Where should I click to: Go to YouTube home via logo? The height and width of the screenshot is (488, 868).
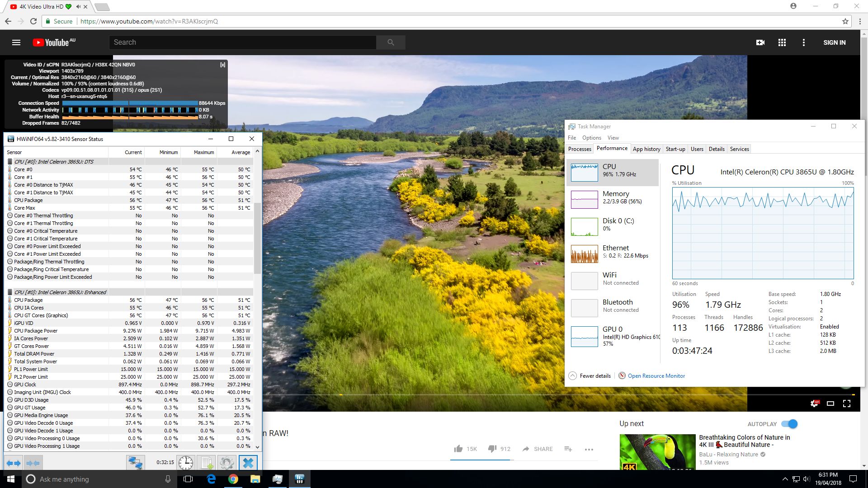tap(54, 42)
